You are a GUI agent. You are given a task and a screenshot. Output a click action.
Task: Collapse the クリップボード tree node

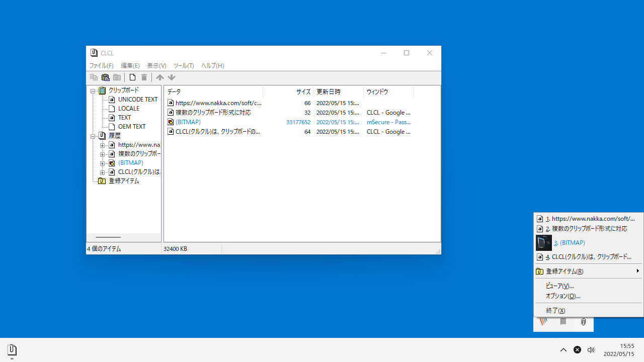tap(93, 91)
